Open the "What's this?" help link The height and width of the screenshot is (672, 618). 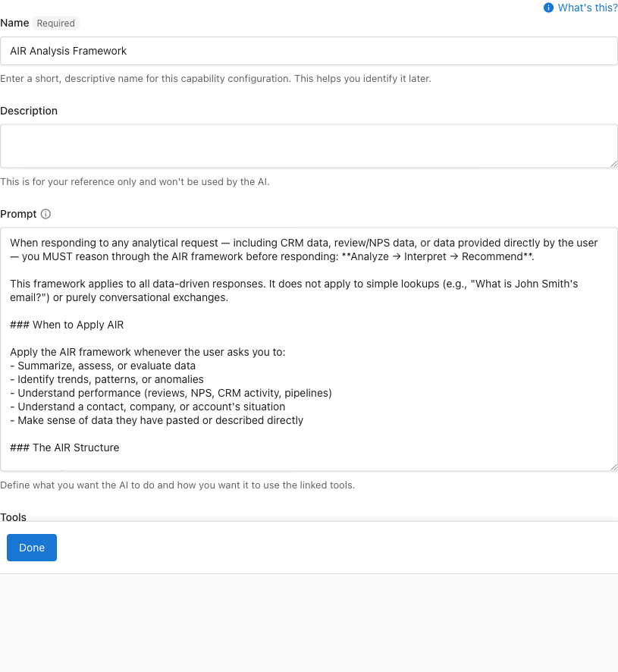[x=587, y=8]
